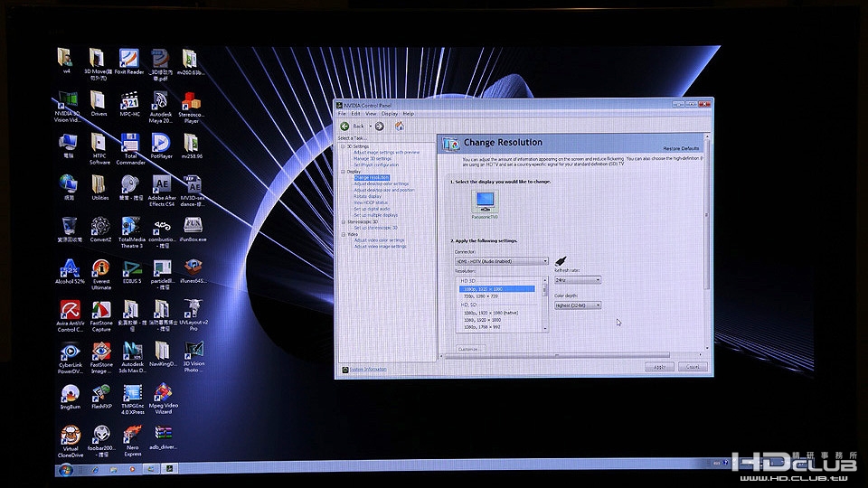Launch CyberLink PowerDVD from the desktop

click(x=71, y=359)
